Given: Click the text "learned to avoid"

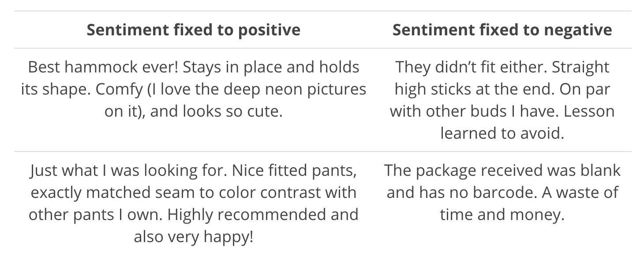Looking at the screenshot, I should pos(502,133).
